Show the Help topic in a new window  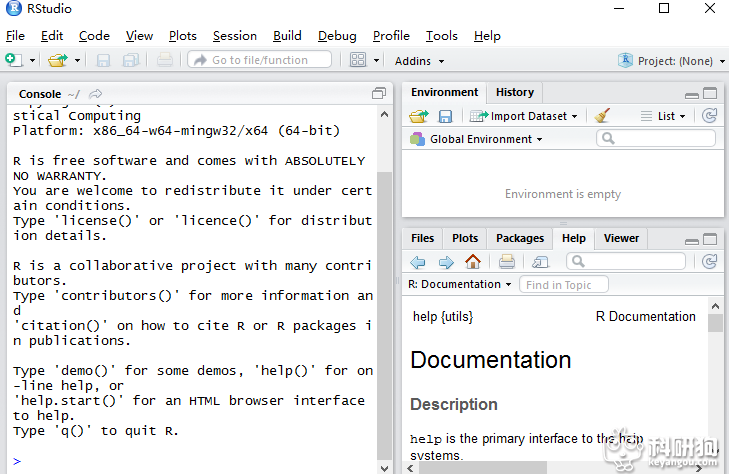point(540,262)
